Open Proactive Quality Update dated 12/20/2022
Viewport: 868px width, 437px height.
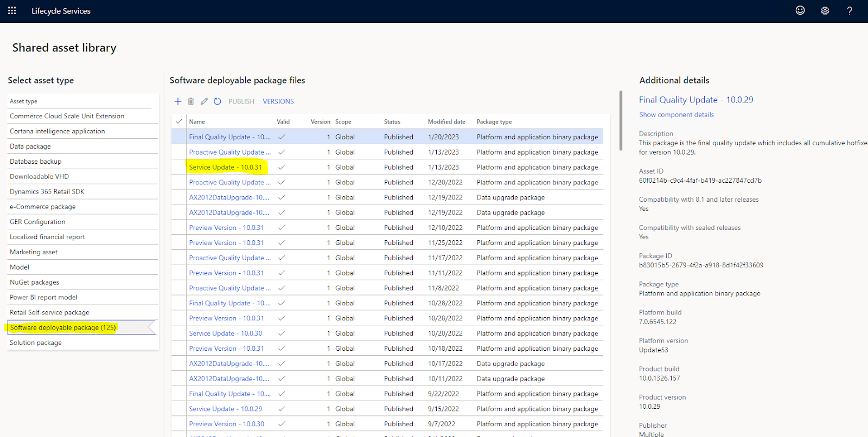click(229, 183)
